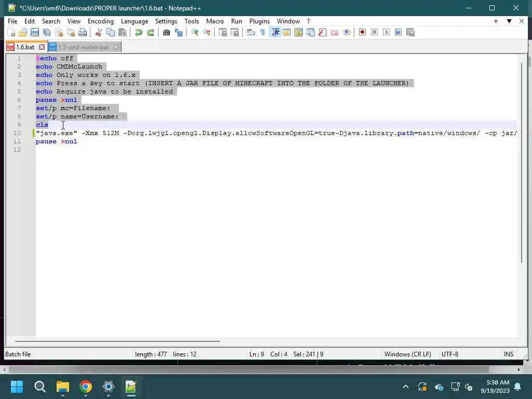This screenshot has width=532, height=399.
Task: Click Windows (CR LF) in status bar
Action: 407,354
